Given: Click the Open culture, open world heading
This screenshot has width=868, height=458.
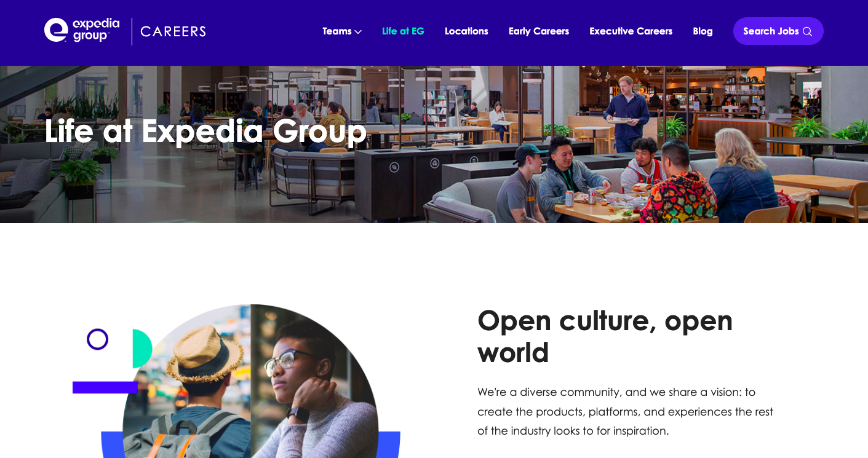Looking at the screenshot, I should coord(605,336).
